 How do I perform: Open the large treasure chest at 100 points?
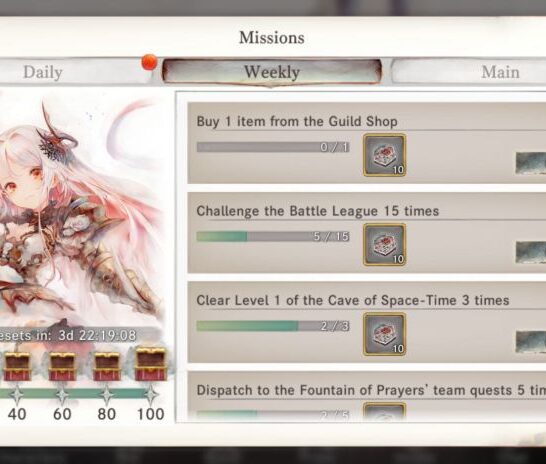tap(151, 364)
